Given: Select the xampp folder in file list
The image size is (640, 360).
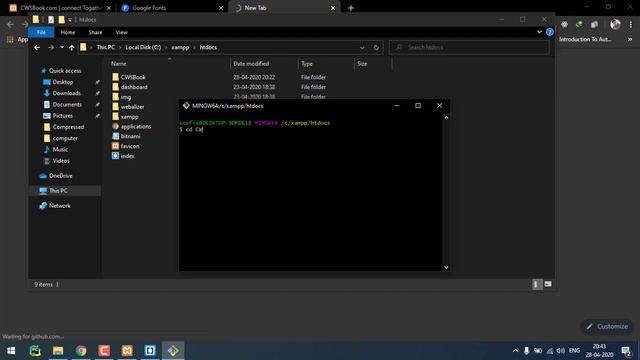Looking at the screenshot, I should [x=129, y=117].
